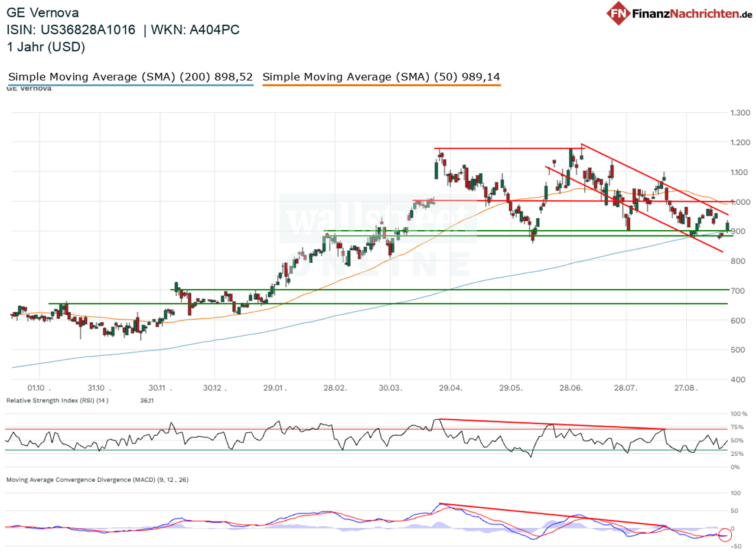Click the 01.10. date axis label
This screenshot has height=555, width=756.
click(x=39, y=390)
